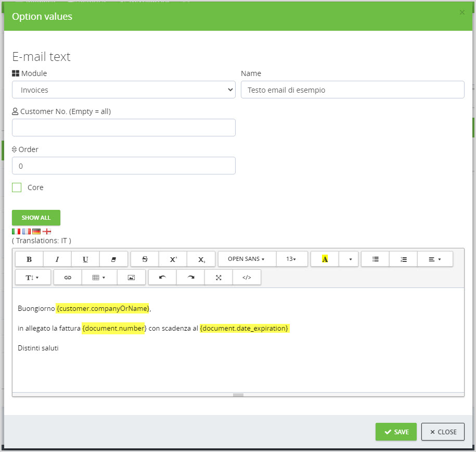Image resolution: width=476 pixels, height=452 pixels.
Task: Click the eraser remove-format icon
Action: click(113, 259)
